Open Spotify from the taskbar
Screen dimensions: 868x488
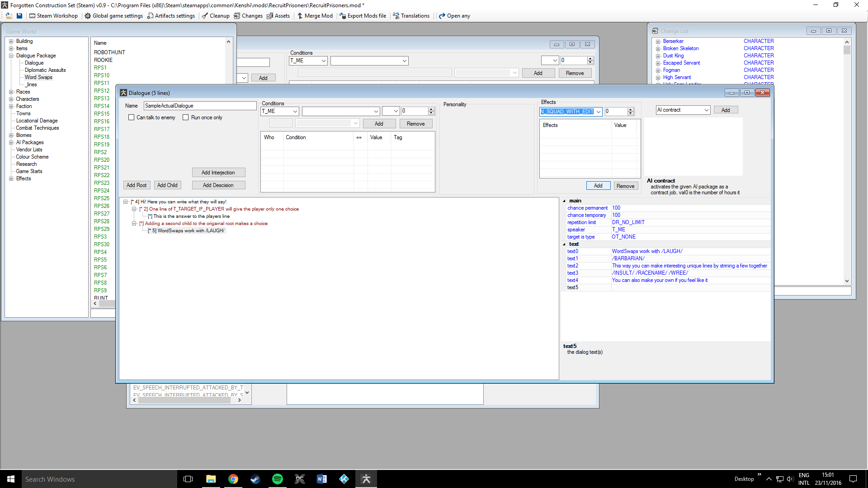tap(277, 479)
